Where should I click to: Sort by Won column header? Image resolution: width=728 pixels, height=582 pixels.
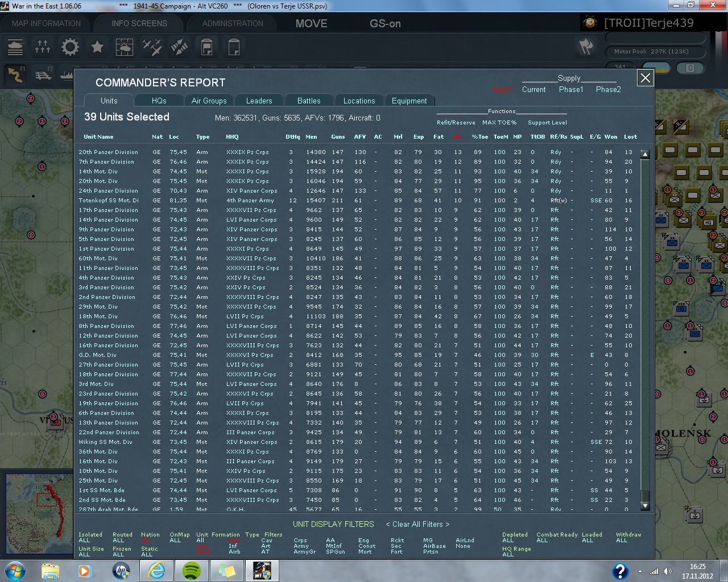point(611,137)
